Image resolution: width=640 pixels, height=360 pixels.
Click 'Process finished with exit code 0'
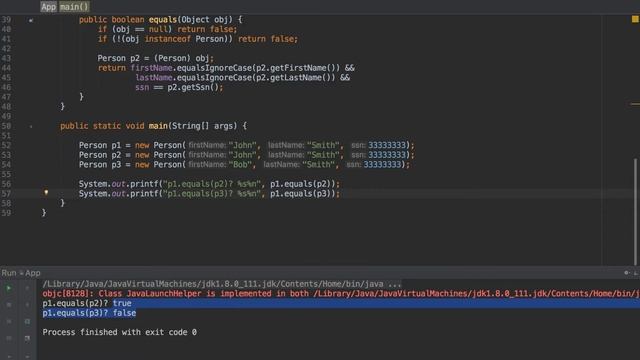(x=119, y=332)
